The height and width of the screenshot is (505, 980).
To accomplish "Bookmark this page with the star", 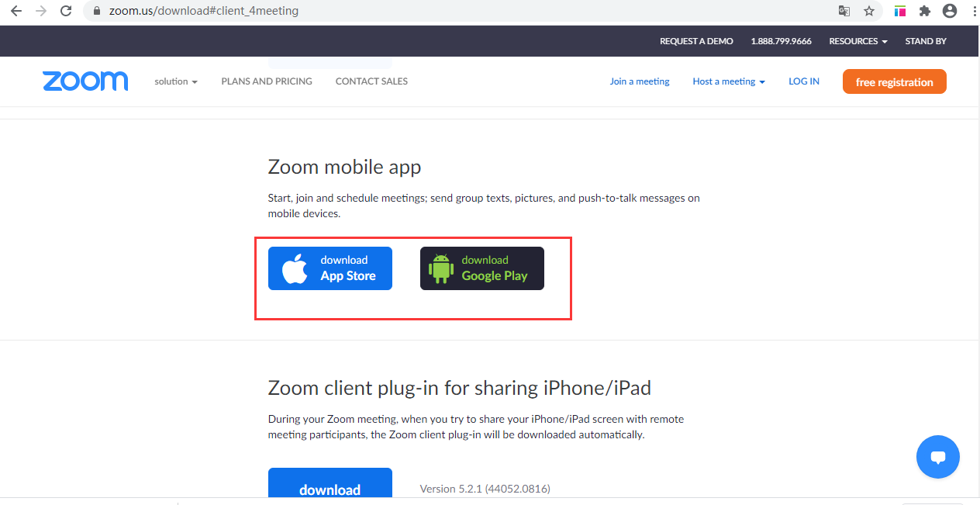I will pos(869,11).
